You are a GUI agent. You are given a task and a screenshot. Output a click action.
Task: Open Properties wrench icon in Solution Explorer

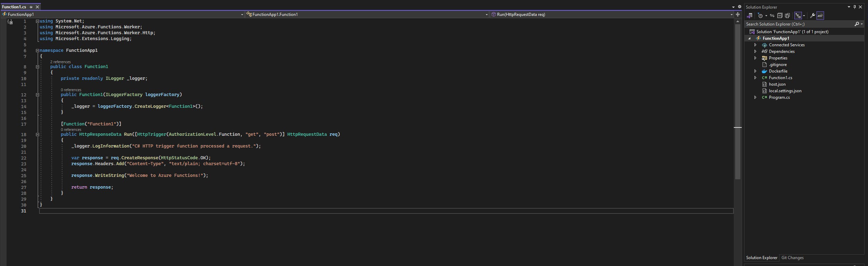pos(812,16)
